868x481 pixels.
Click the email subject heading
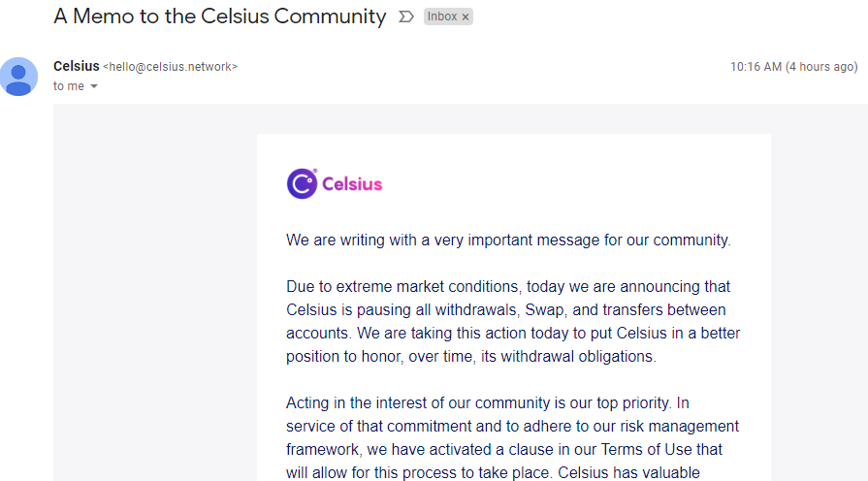tap(219, 16)
